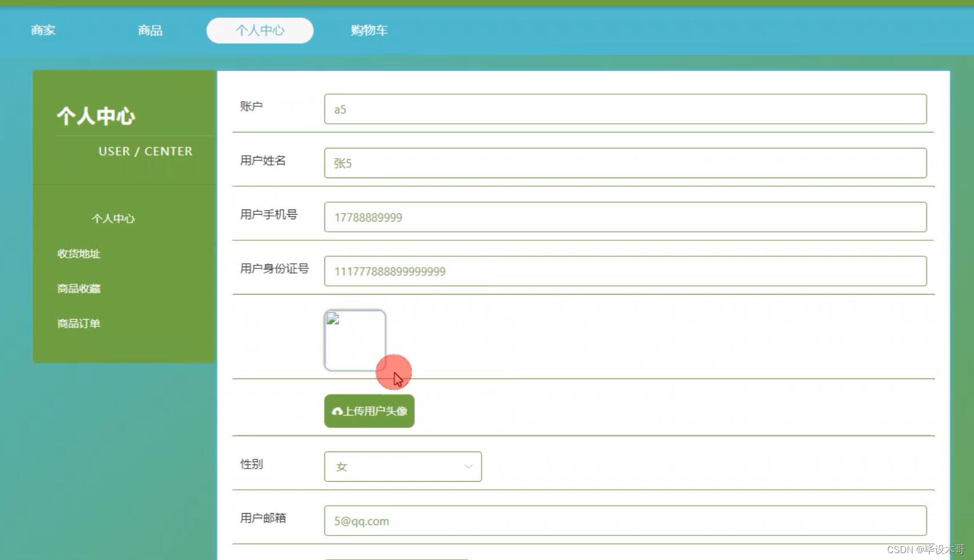Click the 用户姓名 input field
974x560 pixels.
[626, 163]
